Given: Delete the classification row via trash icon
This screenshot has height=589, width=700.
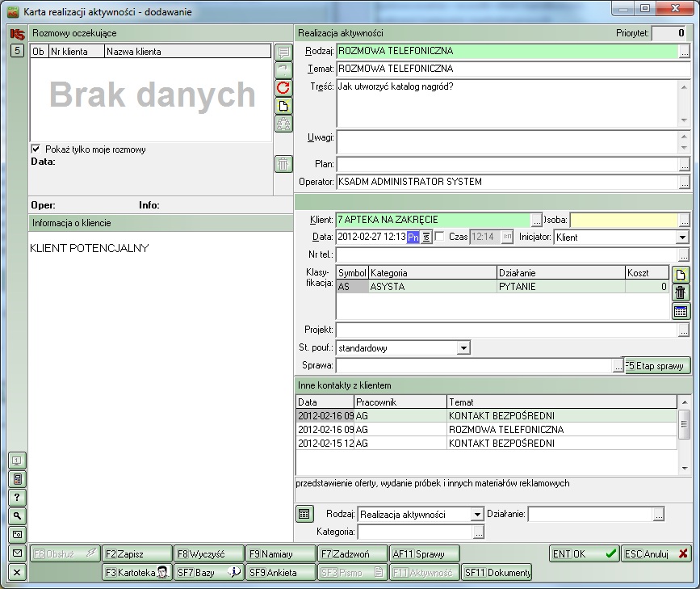Looking at the screenshot, I should pyautogui.click(x=681, y=292).
